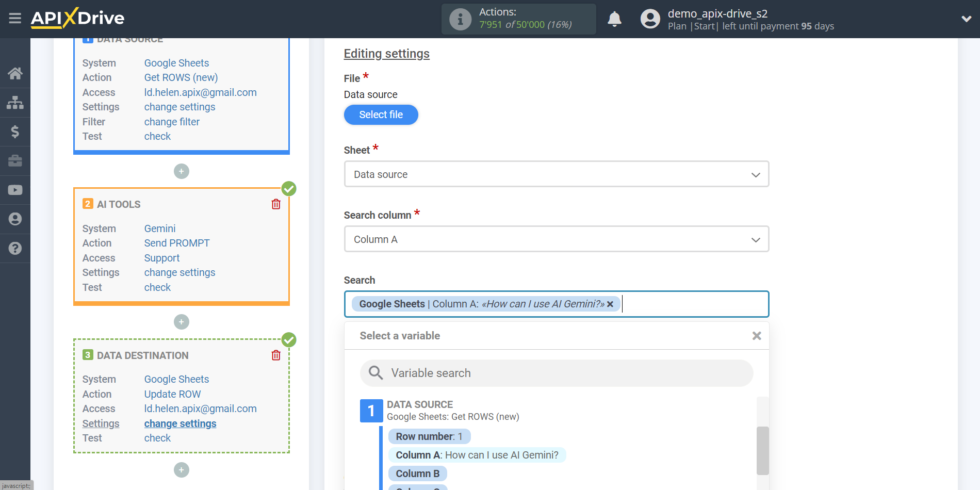The image size is (980, 490).
Task: Click AI Tools check link
Action: [157, 287]
